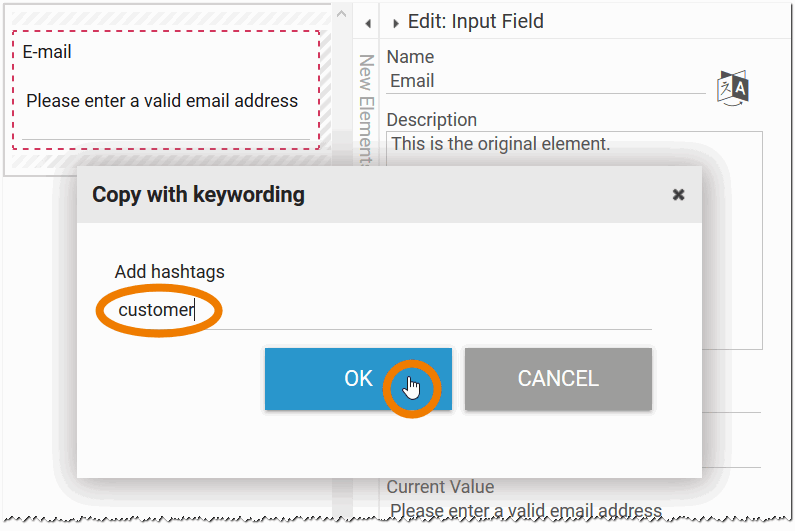Click the Description label in the edit panel
The width and height of the screenshot is (795, 531).
[x=431, y=120]
